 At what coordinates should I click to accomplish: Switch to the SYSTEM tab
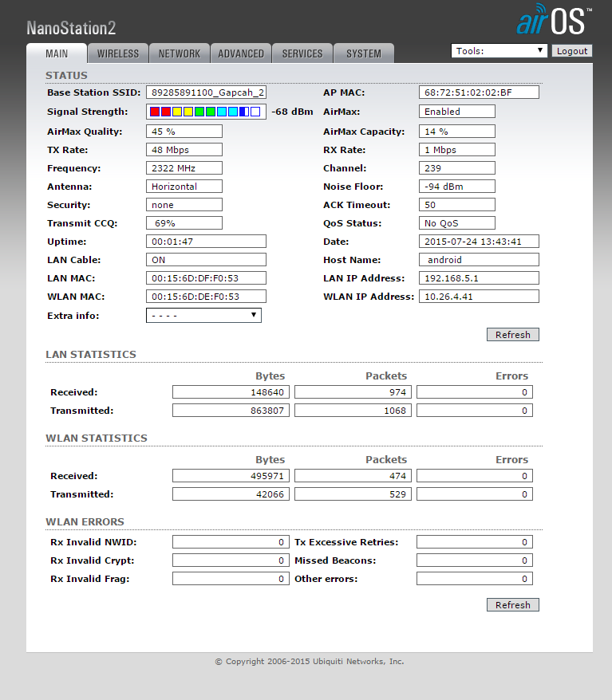pyautogui.click(x=364, y=53)
